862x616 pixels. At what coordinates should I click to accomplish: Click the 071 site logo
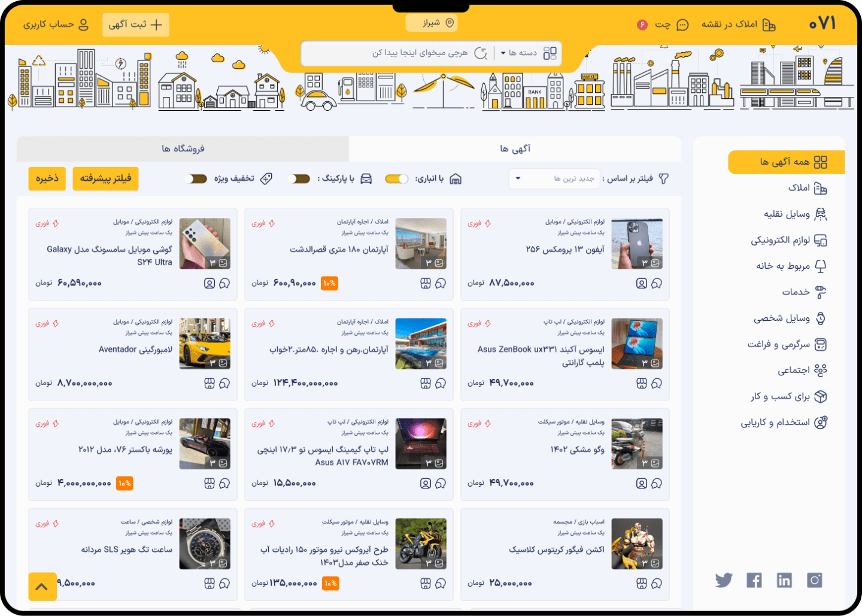pyautogui.click(x=822, y=23)
